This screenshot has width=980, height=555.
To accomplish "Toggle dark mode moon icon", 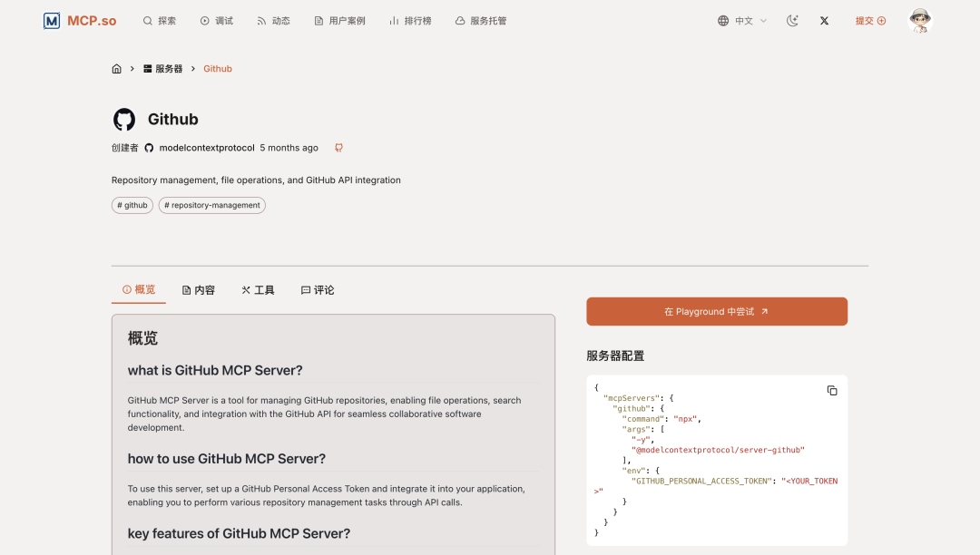I will (792, 21).
